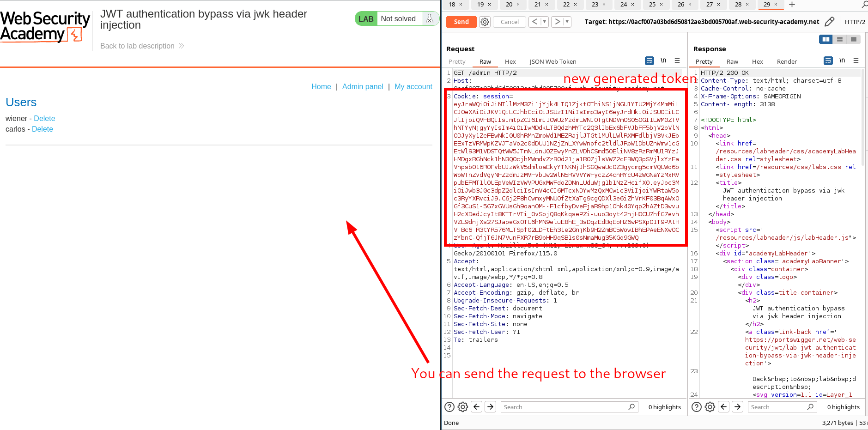
Task: Go back to lab description
Action: 142,46
